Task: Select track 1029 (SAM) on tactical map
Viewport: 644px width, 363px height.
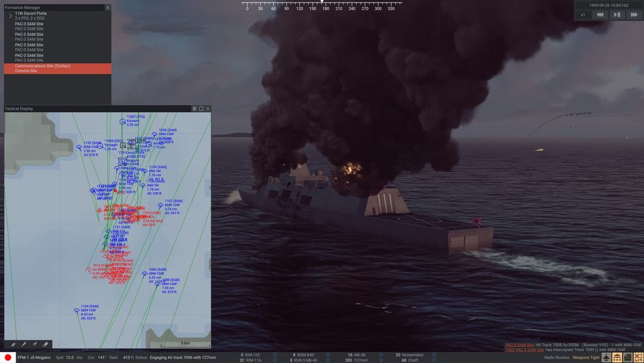Action: (155, 135)
